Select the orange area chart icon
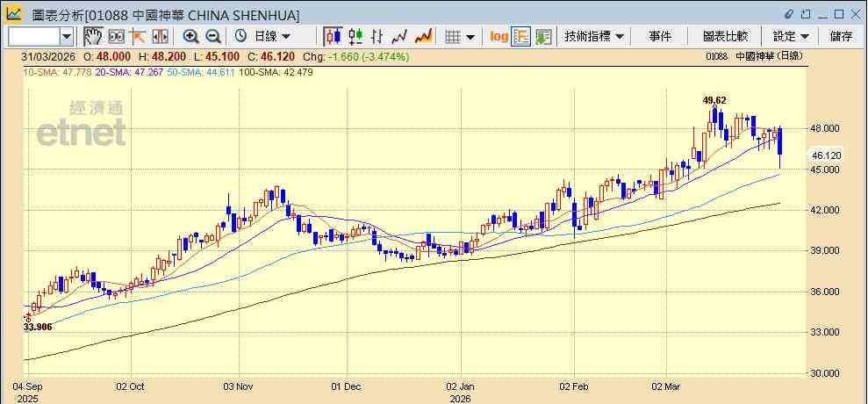Image resolution: width=868 pixels, height=404 pixels. [423, 37]
